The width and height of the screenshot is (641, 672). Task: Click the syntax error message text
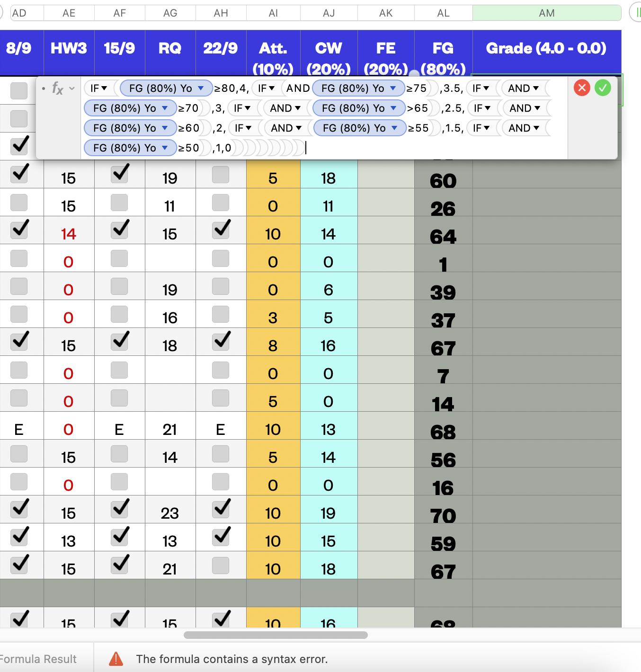[232, 659]
